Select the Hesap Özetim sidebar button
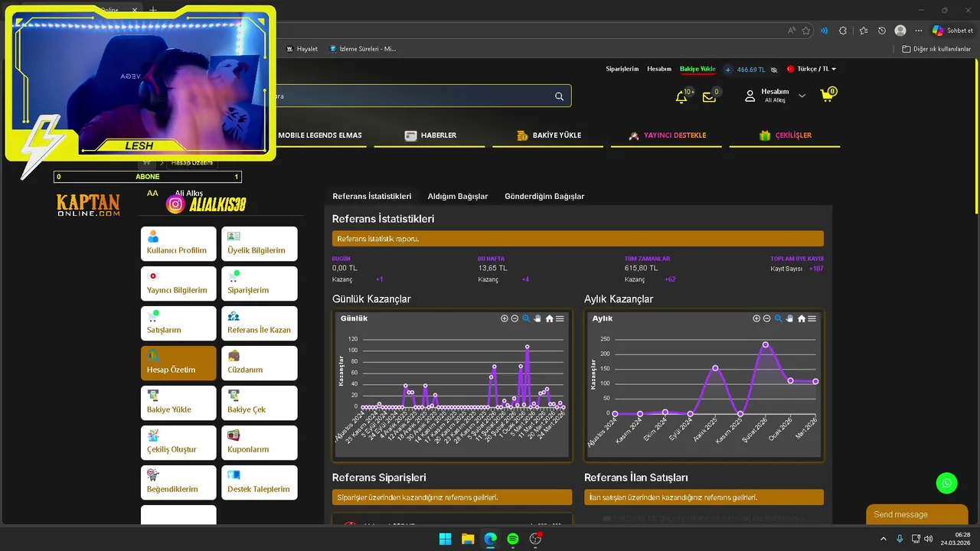 tap(178, 363)
